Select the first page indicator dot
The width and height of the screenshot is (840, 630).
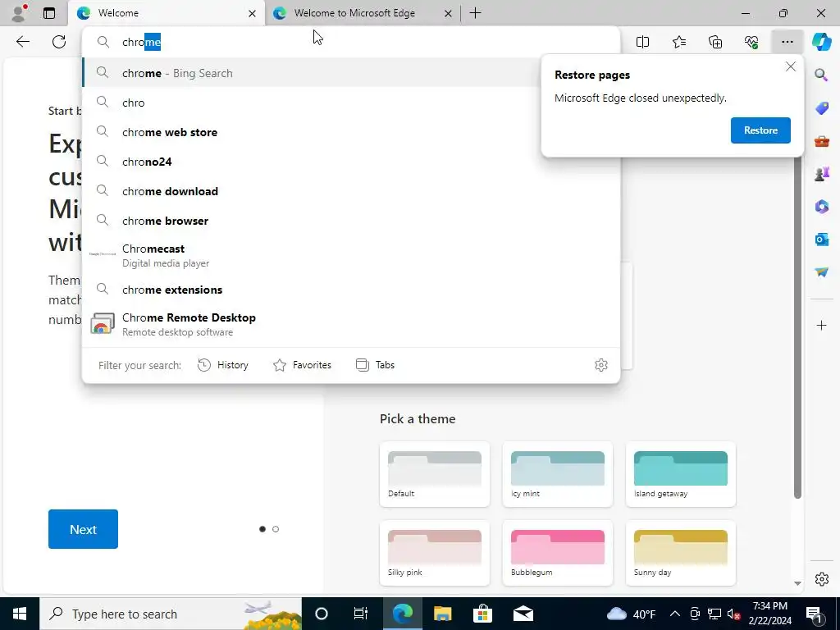[262, 529]
